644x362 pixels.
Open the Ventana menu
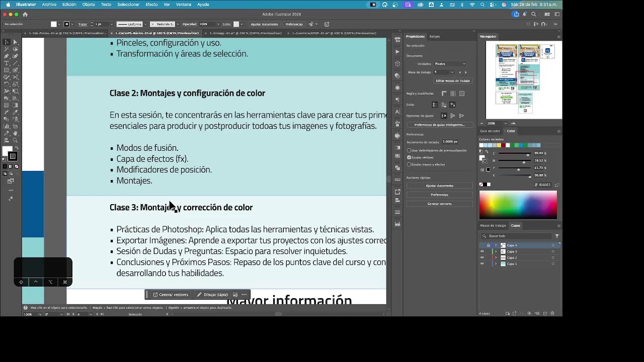[183, 5]
